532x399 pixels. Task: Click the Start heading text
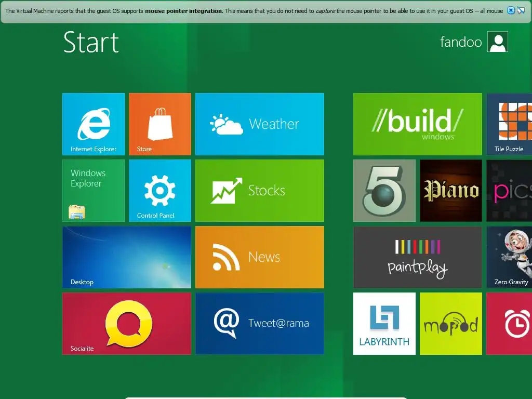91,43
